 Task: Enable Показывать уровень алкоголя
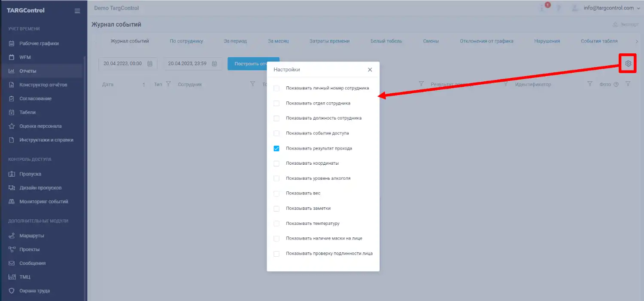pyautogui.click(x=276, y=178)
